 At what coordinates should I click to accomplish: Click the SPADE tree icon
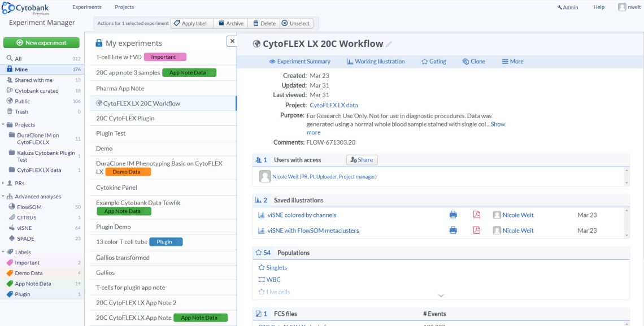tap(11, 238)
